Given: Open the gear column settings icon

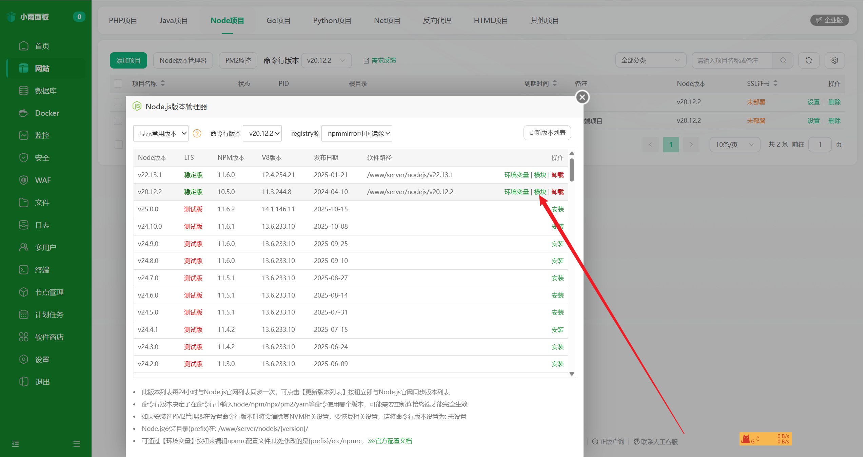Looking at the screenshot, I should [x=834, y=60].
